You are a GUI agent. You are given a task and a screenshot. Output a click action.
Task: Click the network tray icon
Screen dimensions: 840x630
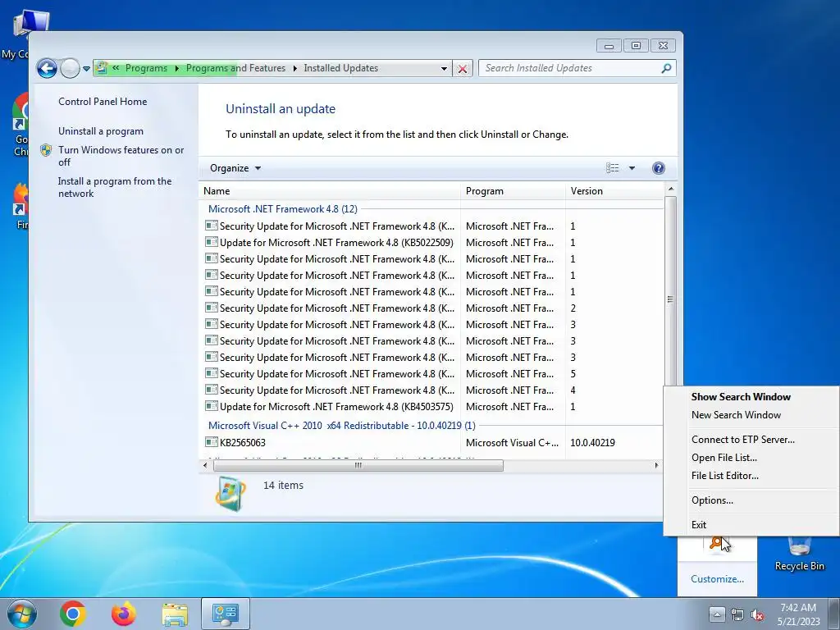click(x=737, y=615)
